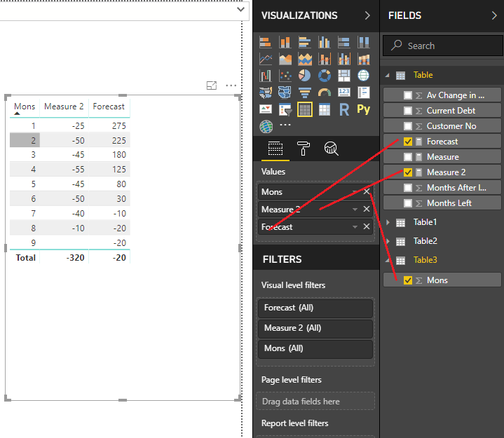Select the clustered column chart visualization
Screen dimensions: 504x438
pyautogui.click(x=325, y=42)
